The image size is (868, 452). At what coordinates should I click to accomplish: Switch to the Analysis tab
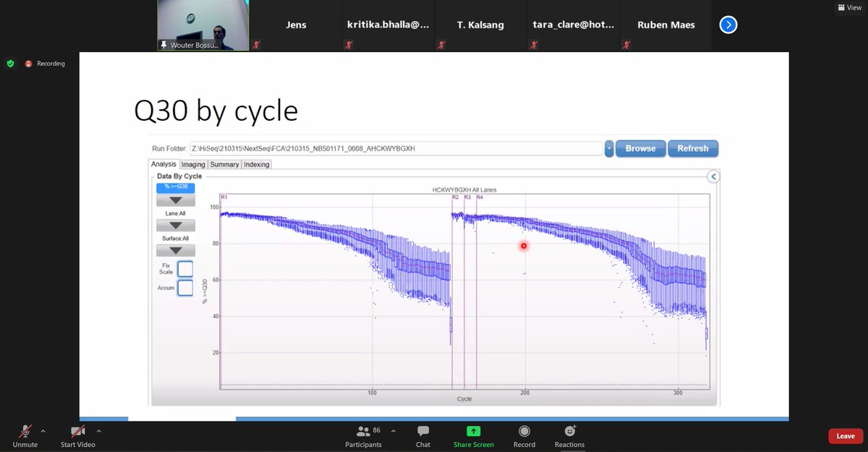point(163,164)
